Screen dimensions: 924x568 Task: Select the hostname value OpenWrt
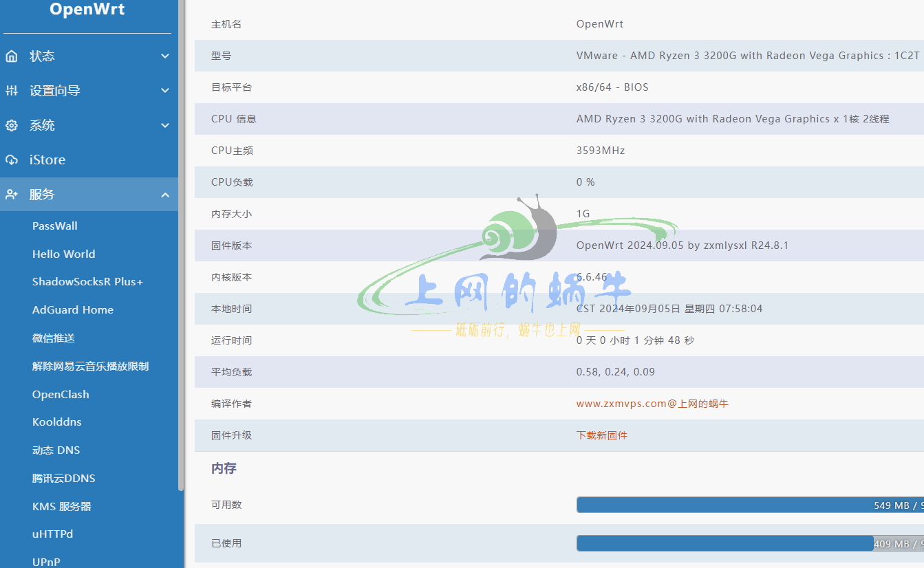pos(600,24)
